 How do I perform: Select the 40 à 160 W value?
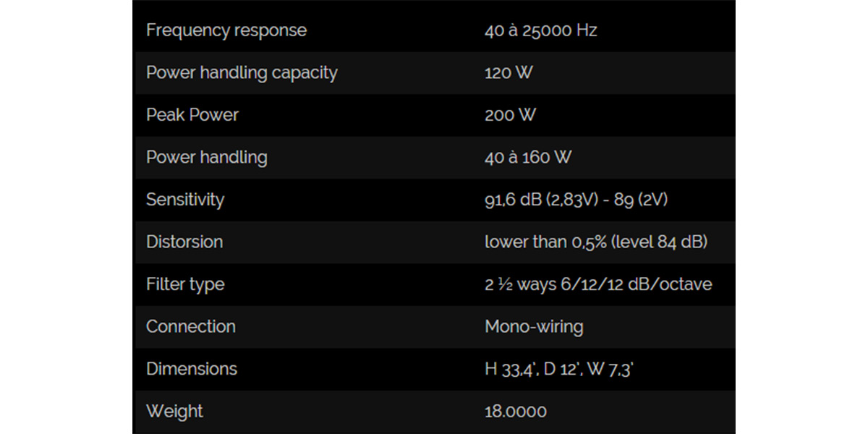(527, 157)
